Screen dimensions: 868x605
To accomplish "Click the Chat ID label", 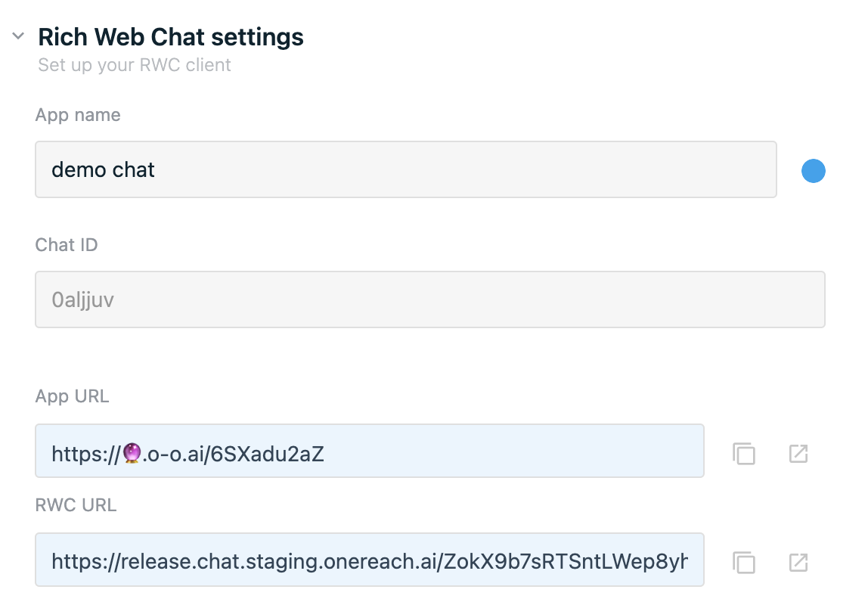I will [67, 245].
